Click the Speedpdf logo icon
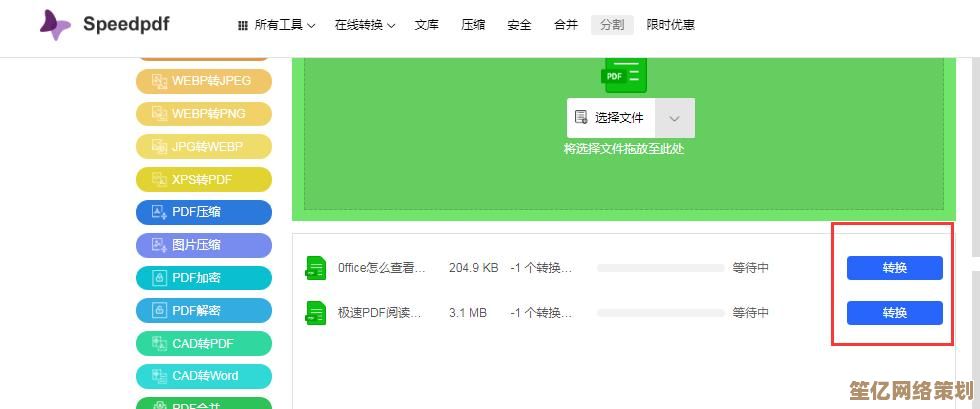 (x=55, y=24)
